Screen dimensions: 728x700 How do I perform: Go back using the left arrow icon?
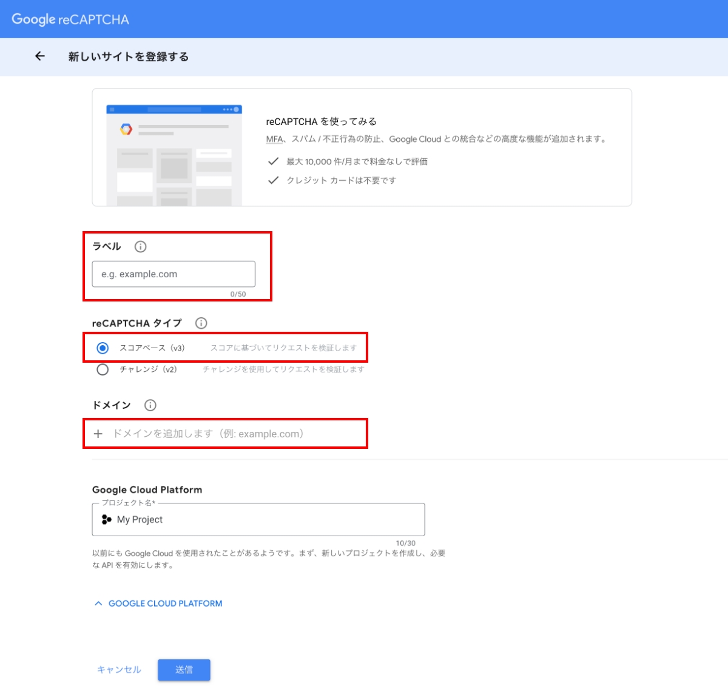[x=40, y=56]
